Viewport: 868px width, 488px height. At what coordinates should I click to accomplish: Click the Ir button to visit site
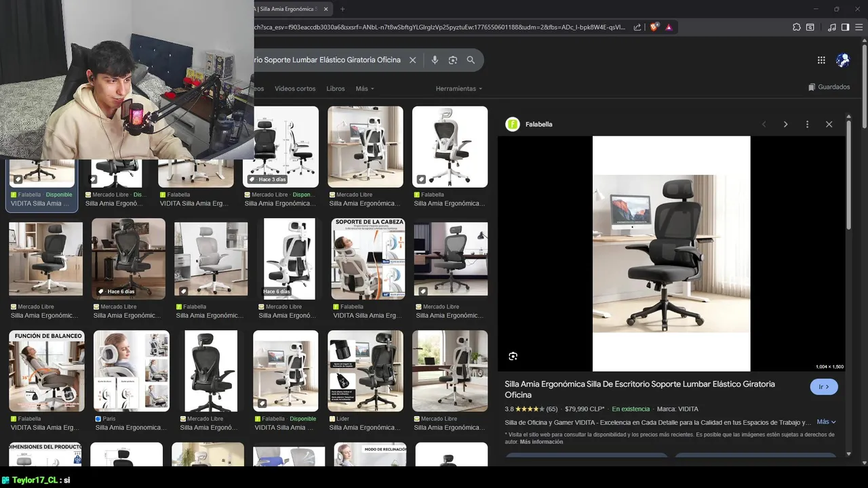pyautogui.click(x=824, y=387)
